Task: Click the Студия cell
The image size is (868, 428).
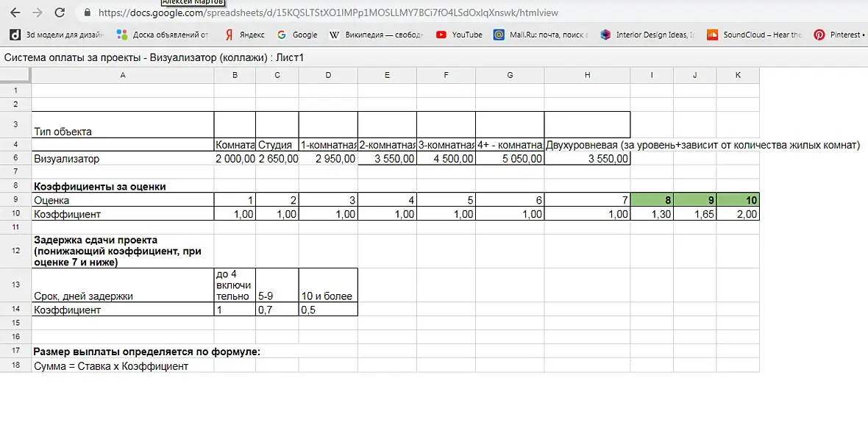Action: pyautogui.click(x=277, y=145)
